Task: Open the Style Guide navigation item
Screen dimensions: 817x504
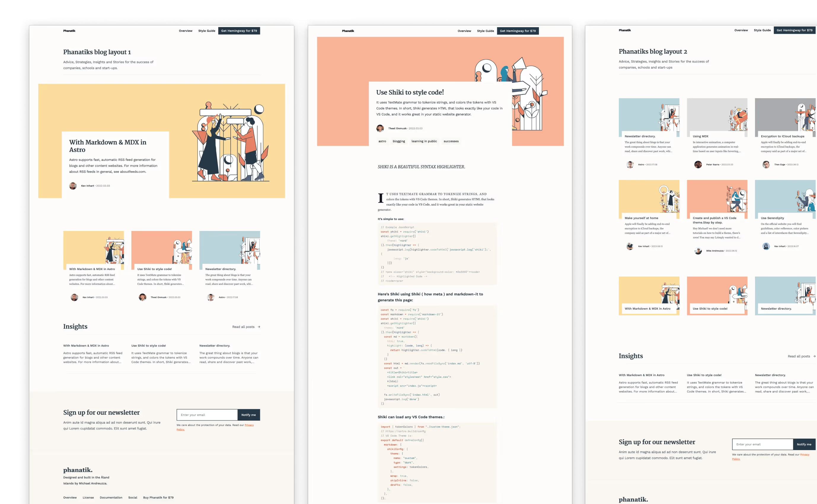Action: (207, 31)
